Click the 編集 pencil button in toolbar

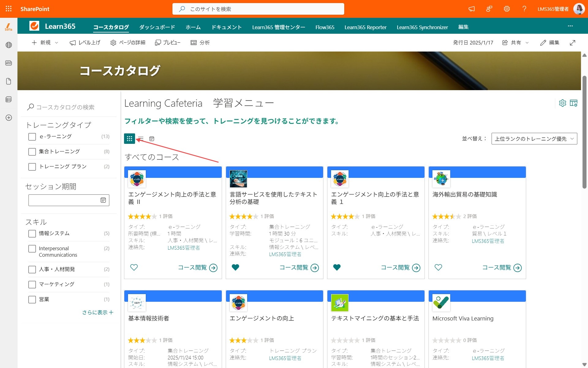coord(550,43)
